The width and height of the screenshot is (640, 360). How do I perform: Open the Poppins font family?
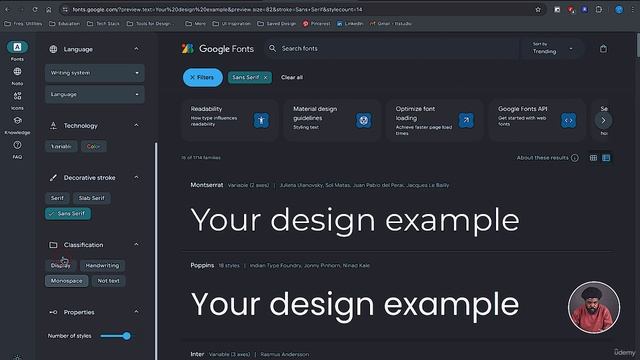pyautogui.click(x=202, y=265)
